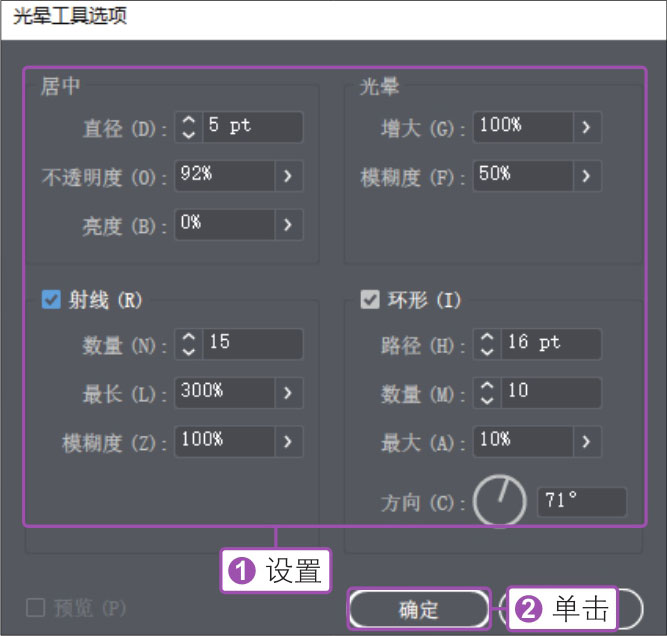667x636 pixels.
Task: Click the 确定 button
Action: (x=417, y=609)
